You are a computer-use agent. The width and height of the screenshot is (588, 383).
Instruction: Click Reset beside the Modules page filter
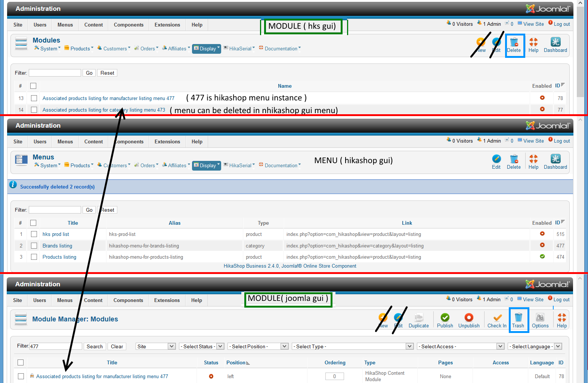click(x=107, y=73)
